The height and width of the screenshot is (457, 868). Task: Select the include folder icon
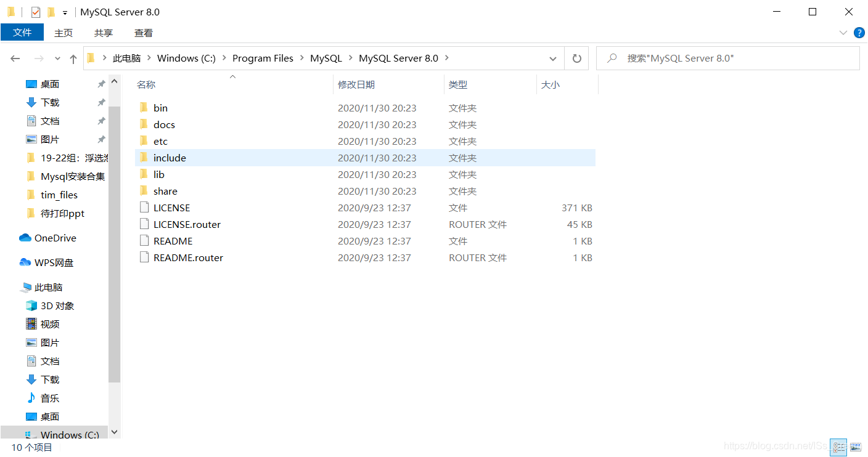point(144,158)
